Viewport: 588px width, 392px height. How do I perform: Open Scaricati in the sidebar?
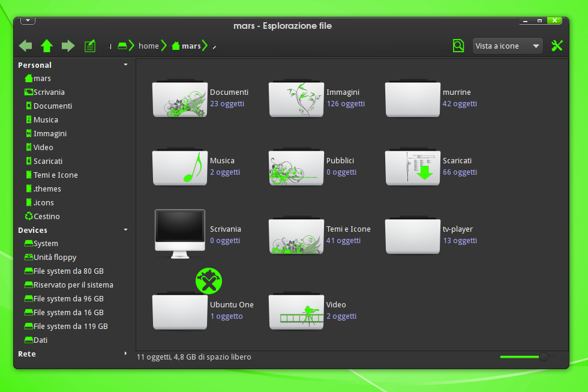coord(44,161)
